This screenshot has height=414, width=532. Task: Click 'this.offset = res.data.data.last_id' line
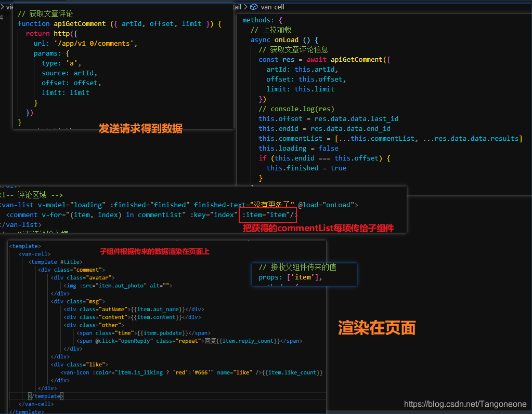point(329,118)
